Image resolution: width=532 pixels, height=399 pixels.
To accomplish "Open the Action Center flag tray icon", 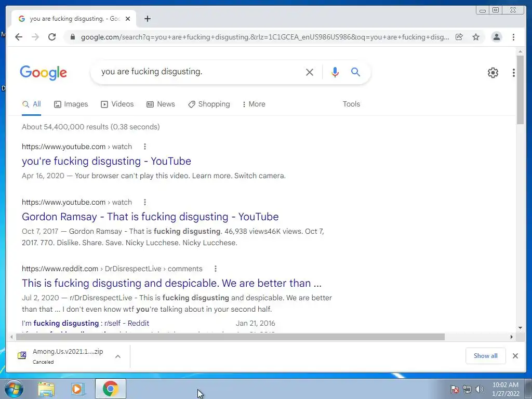I will click(455, 389).
